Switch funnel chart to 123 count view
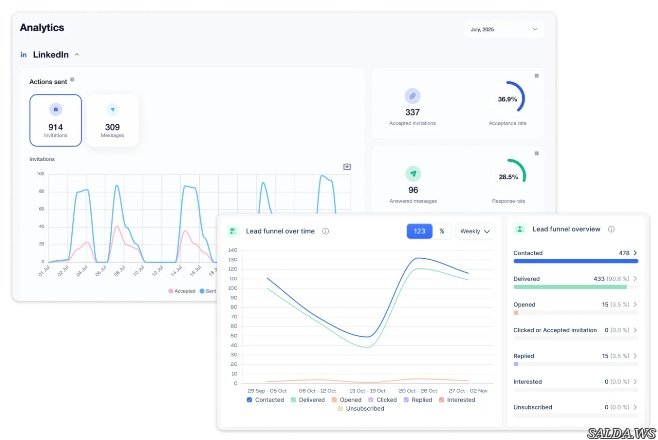 point(419,231)
